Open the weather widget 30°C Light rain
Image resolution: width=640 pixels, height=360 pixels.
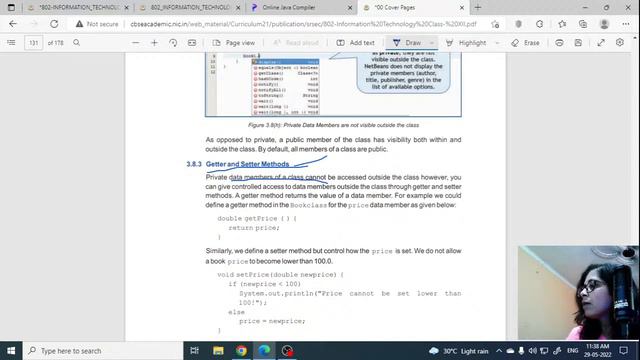point(458,351)
